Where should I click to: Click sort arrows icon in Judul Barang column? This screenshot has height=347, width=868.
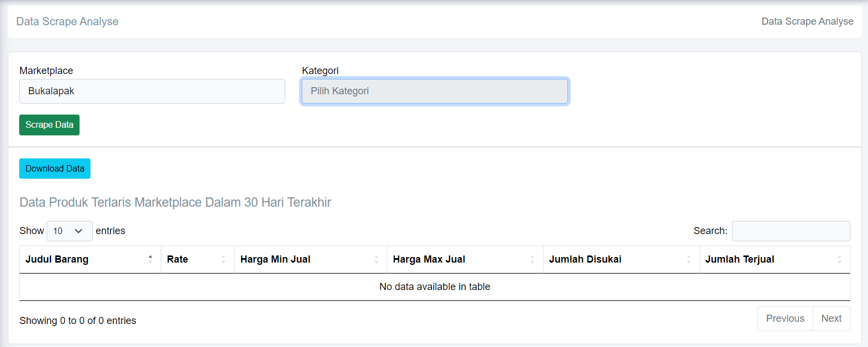tap(150, 259)
